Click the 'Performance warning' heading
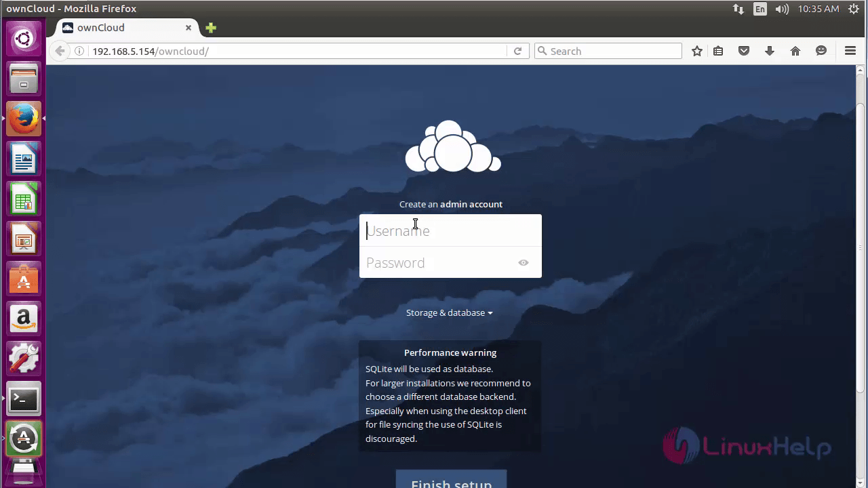This screenshot has width=868, height=488. (450, 352)
